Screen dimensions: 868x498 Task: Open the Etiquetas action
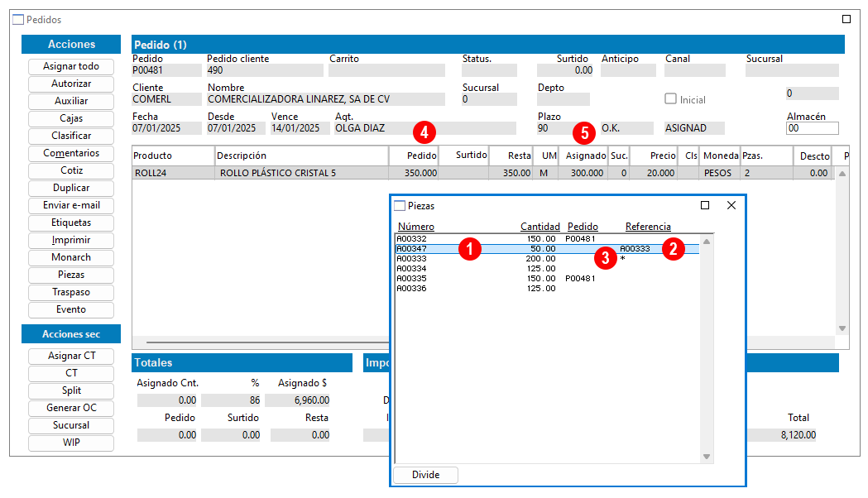[x=71, y=223]
